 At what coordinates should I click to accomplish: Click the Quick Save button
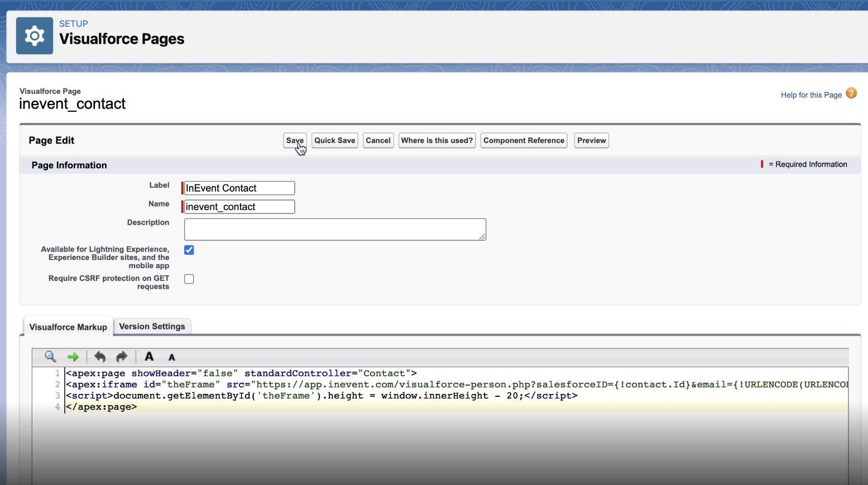pos(335,140)
